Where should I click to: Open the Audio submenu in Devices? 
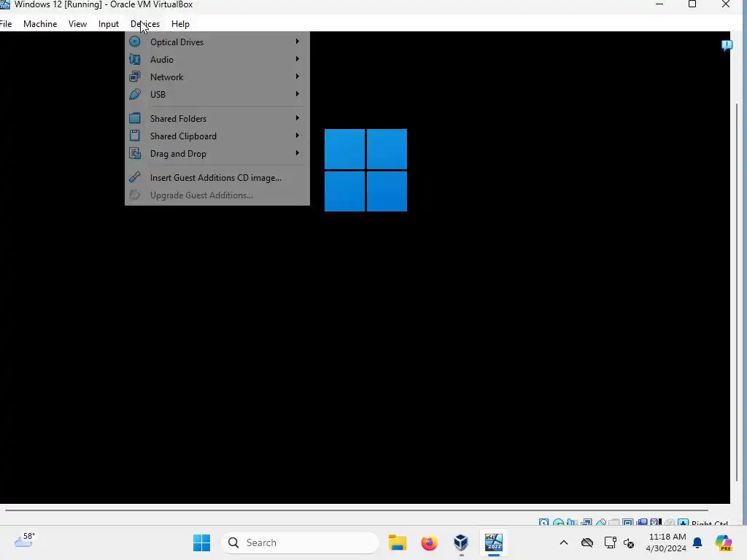click(217, 60)
